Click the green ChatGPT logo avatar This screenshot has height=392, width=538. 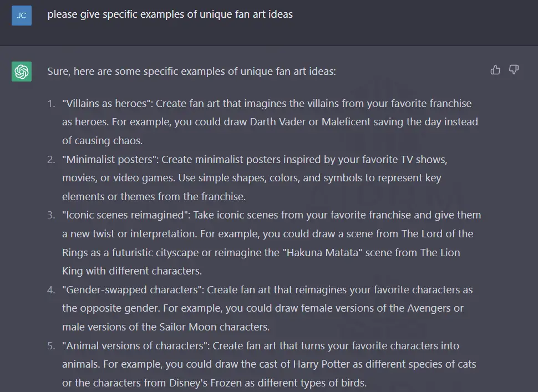coord(22,72)
